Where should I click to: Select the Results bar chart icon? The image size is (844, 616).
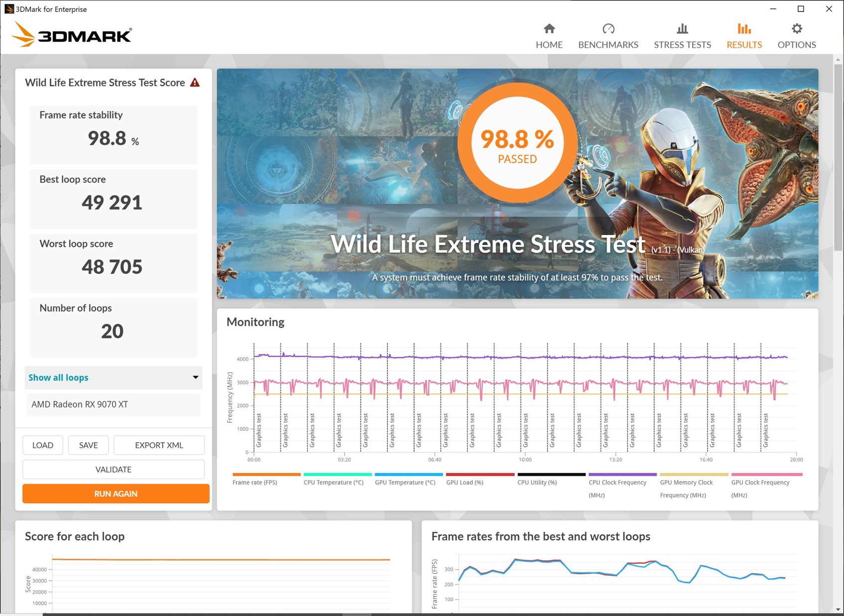(x=744, y=28)
